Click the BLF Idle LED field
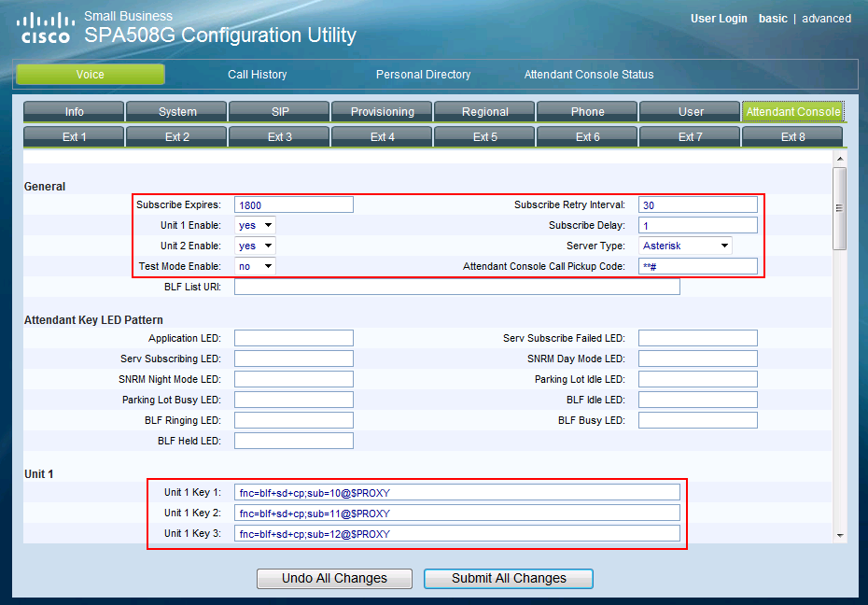The image size is (868, 605). pyautogui.click(x=698, y=400)
